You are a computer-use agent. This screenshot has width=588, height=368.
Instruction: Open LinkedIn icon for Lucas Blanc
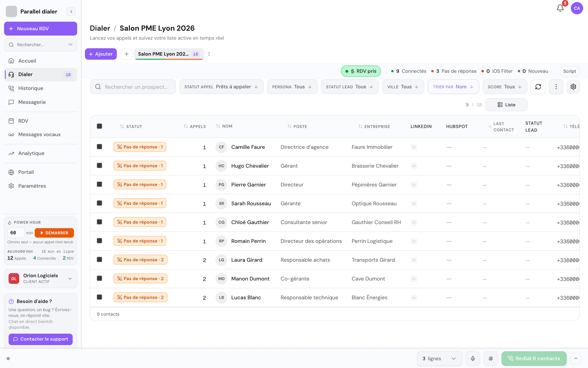click(414, 297)
